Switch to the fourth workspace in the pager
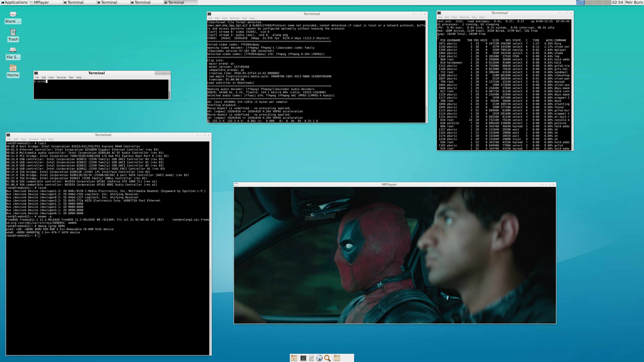The image size is (644, 362). (x=607, y=3)
